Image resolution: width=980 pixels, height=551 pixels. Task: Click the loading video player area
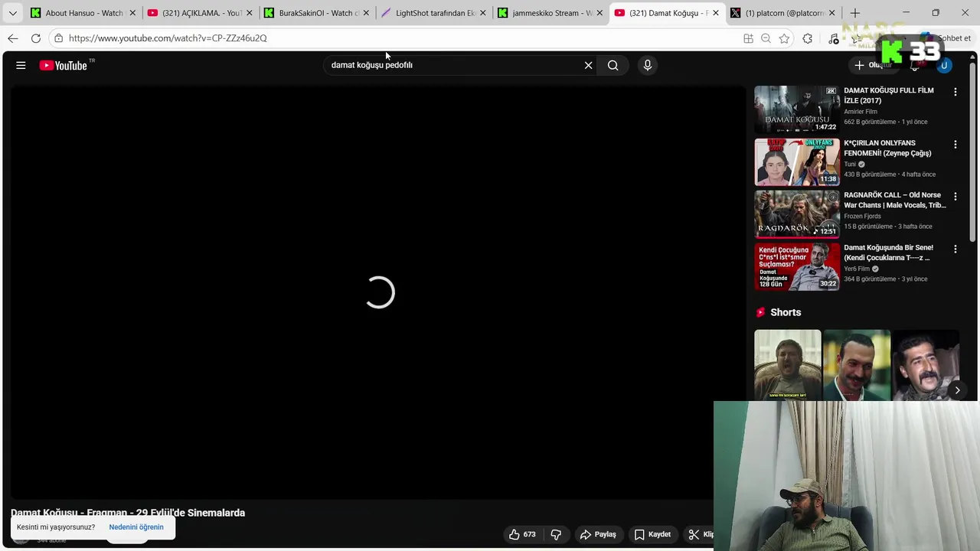coord(378,292)
